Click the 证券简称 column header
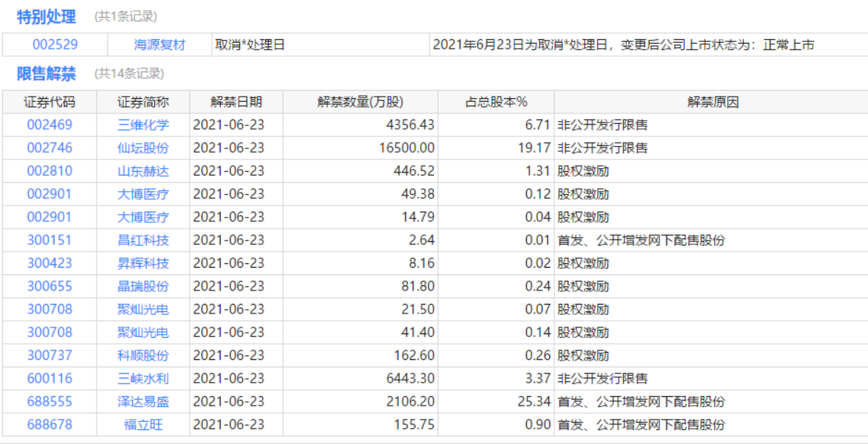This screenshot has width=868, height=444. (143, 103)
